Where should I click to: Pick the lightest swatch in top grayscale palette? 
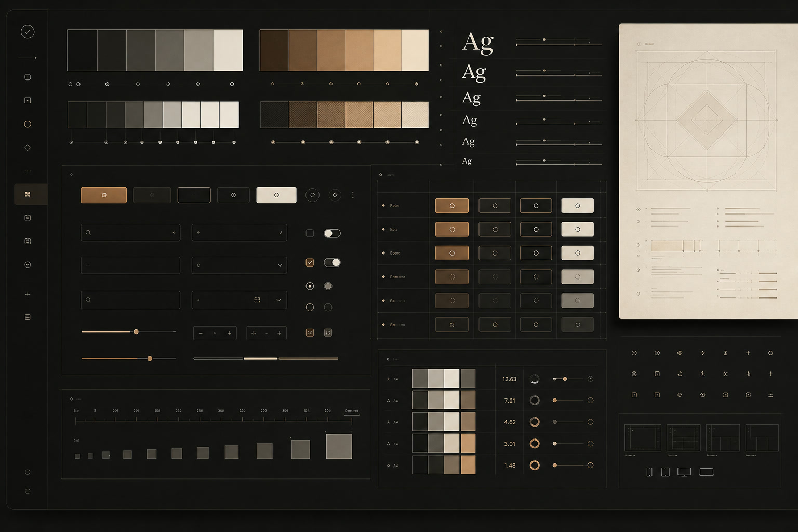(228, 50)
